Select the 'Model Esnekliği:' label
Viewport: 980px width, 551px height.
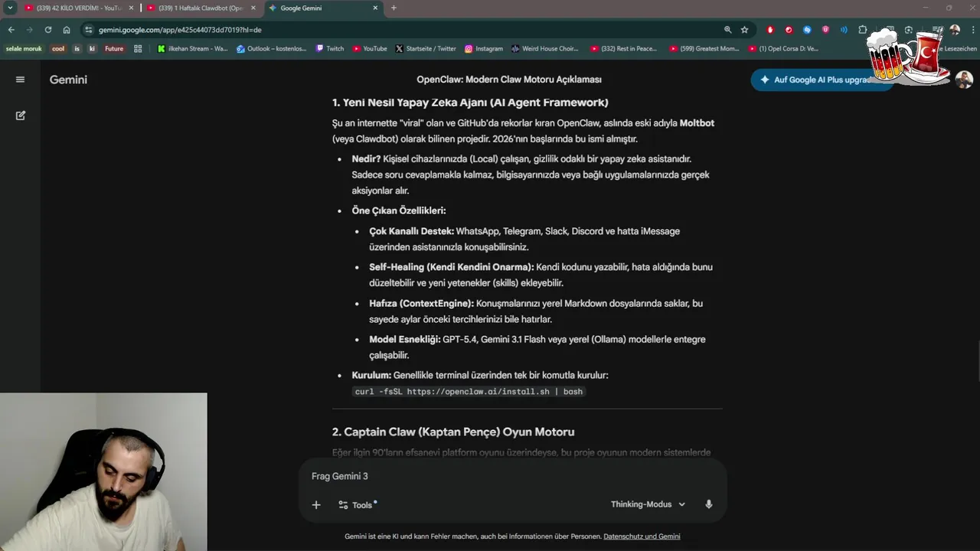pos(404,340)
